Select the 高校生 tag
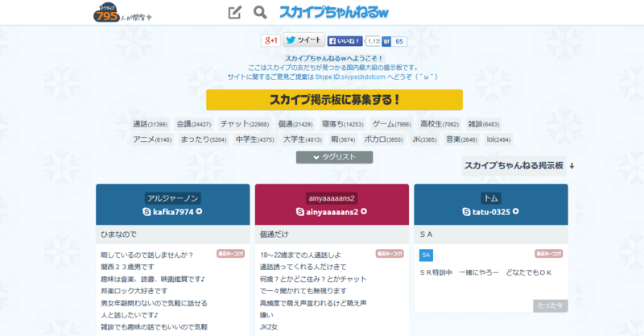The height and width of the screenshot is (336, 644). pos(440,124)
